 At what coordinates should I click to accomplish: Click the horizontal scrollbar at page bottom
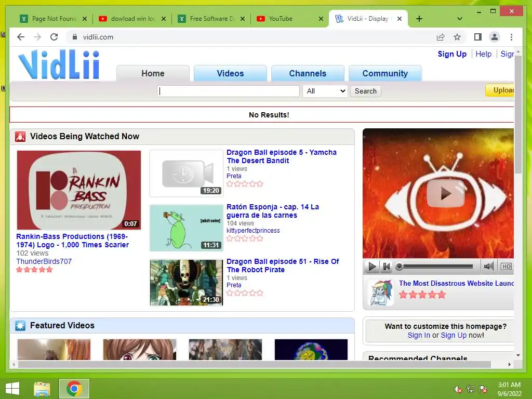pyautogui.click(x=255, y=364)
